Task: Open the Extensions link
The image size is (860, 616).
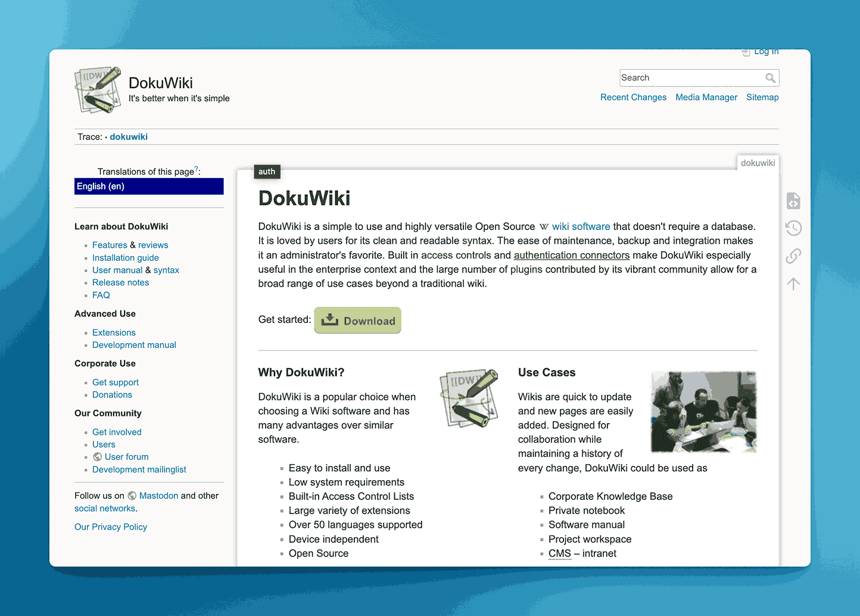Action: [x=114, y=333]
